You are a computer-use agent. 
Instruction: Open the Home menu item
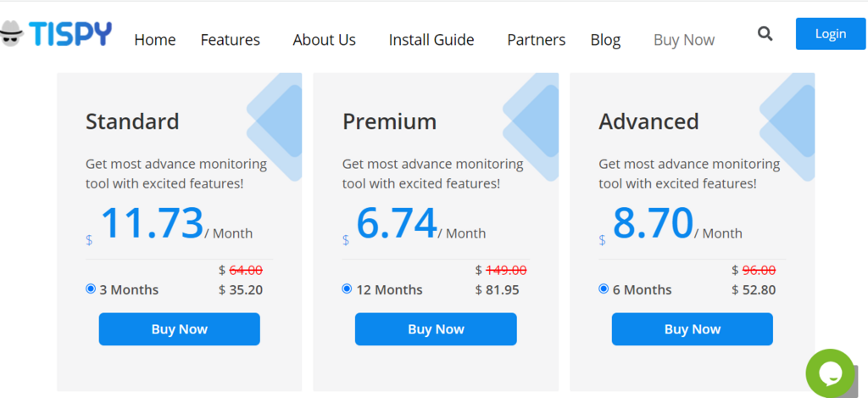[x=155, y=40]
